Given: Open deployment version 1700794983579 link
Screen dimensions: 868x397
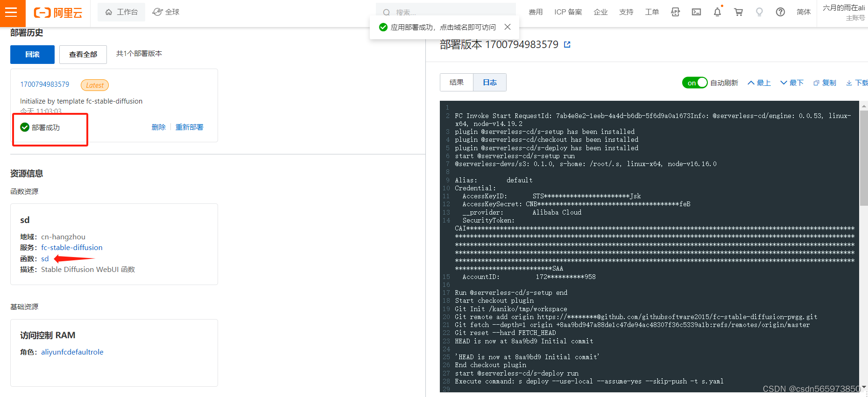Looking at the screenshot, I should [x=44, y=84].
